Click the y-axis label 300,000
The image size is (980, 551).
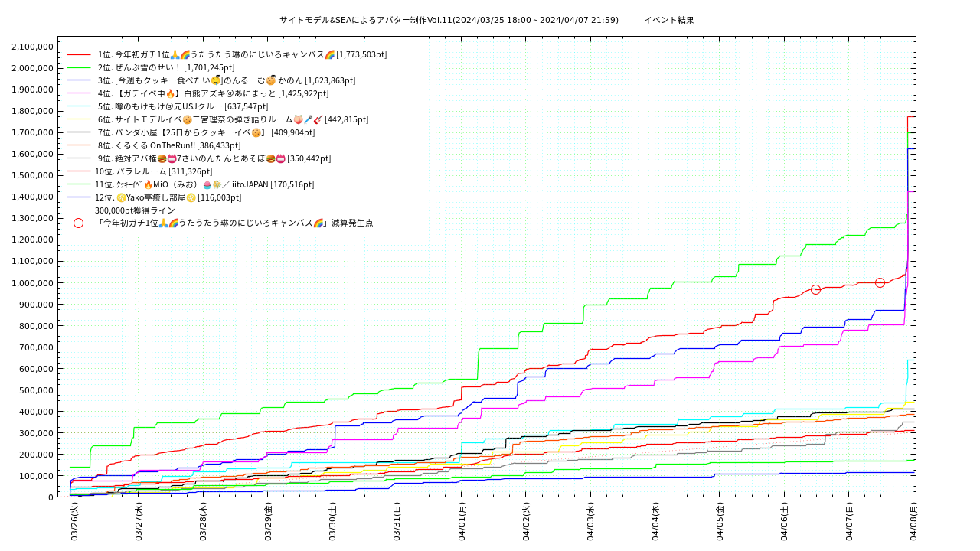click(38, 433)
